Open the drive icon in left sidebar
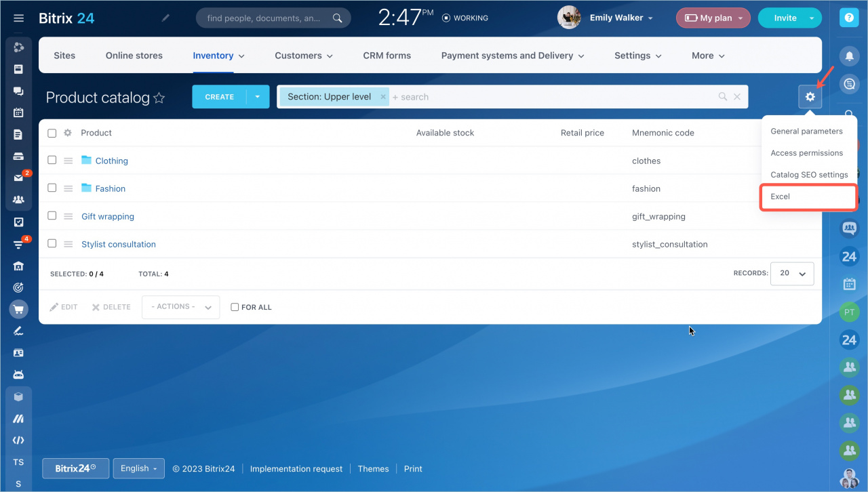The width and height of the screenshot is (868, 492). point(18,157)
